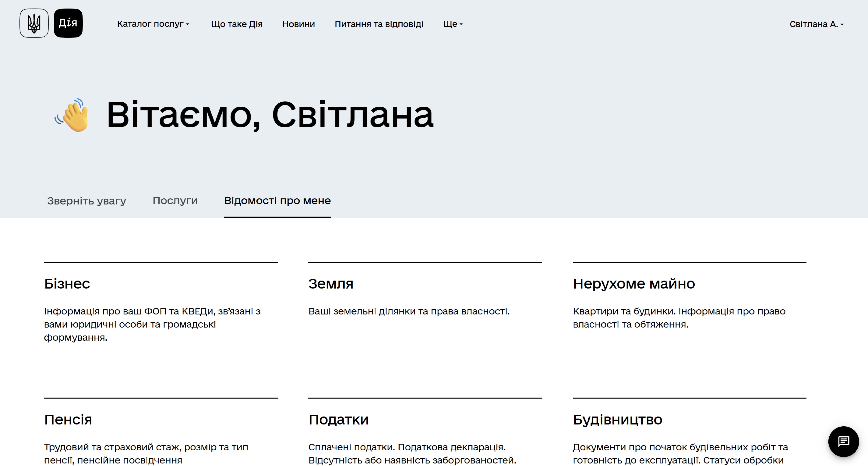The height and width of the screenshot is (466, 868).
Task: Switch to Послуги tab
Action: click(175, 201)
